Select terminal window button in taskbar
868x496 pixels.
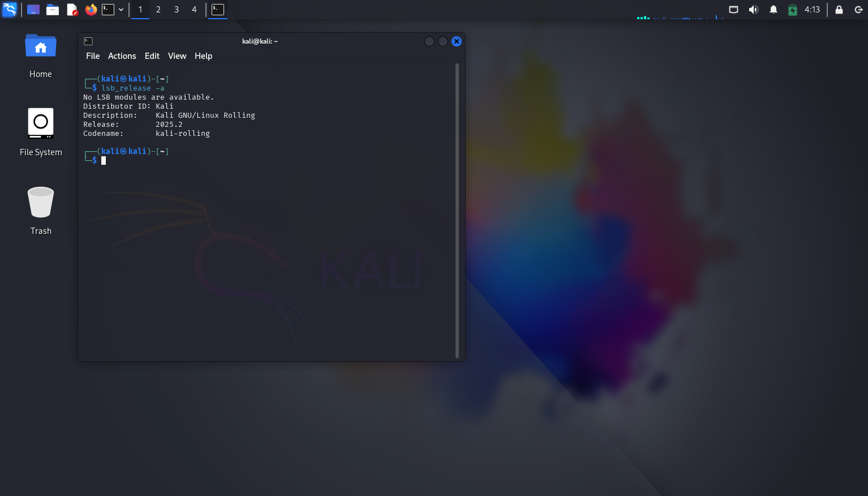218,10
